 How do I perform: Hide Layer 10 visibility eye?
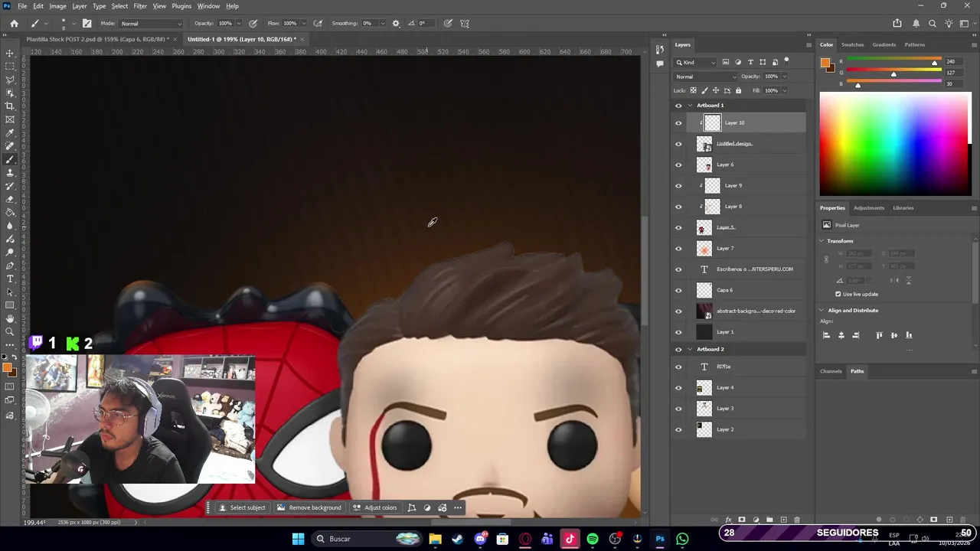click(x=678, y=122)
